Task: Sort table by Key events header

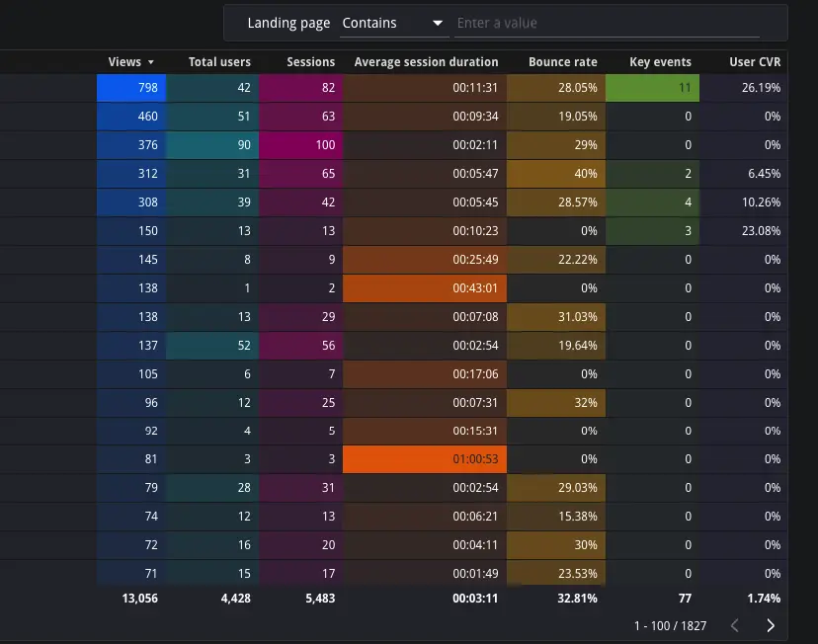Action: [660, 62]
